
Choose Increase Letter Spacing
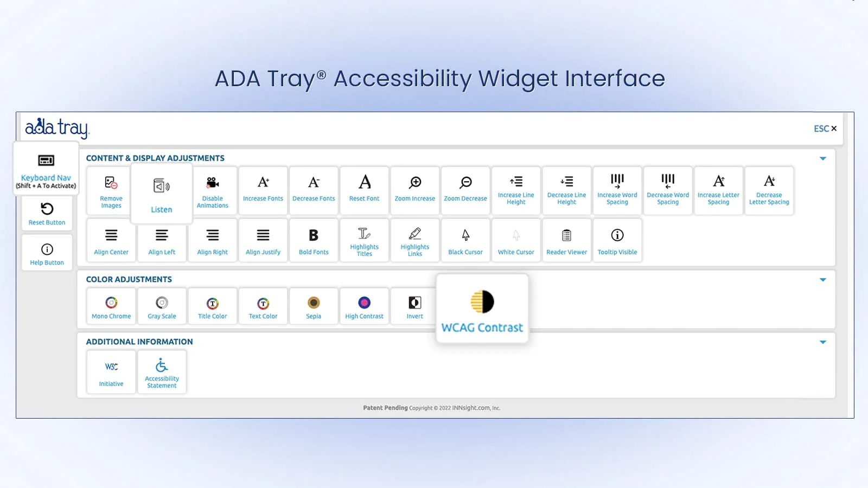click(x=719, y=191)
